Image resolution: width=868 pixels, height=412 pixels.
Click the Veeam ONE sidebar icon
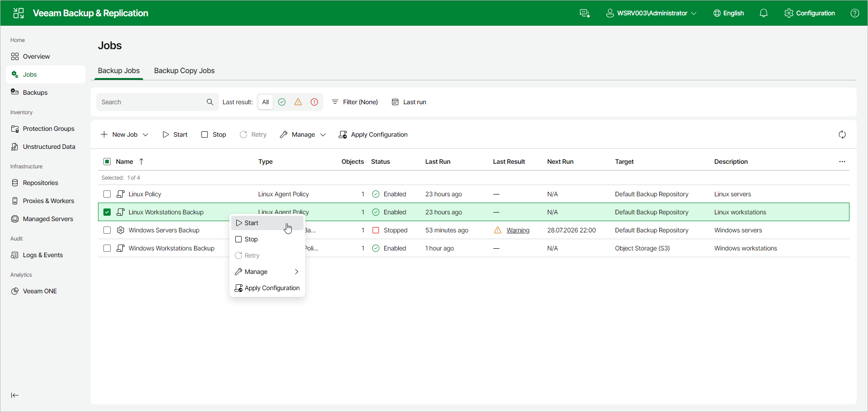pyautogui.click(x=15, y=291)
